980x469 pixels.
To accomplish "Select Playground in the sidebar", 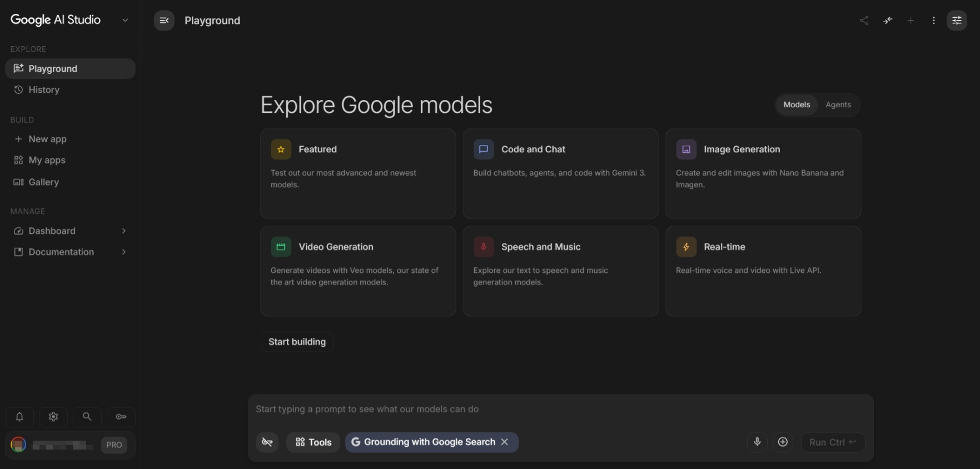I will pyautogui.click(x=70, y=69).
